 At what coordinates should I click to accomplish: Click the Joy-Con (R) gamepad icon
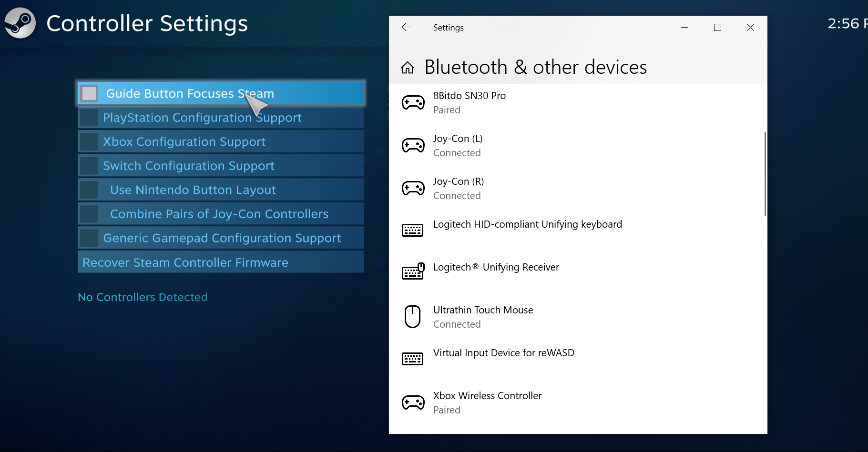pos(413,188)
